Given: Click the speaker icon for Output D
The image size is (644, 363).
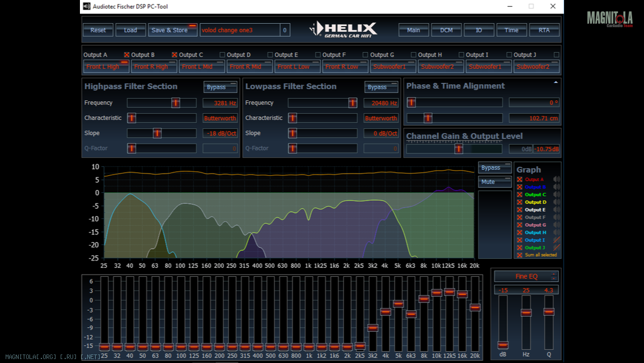Looking at the screenshot, I should click(x=557, y=202).
